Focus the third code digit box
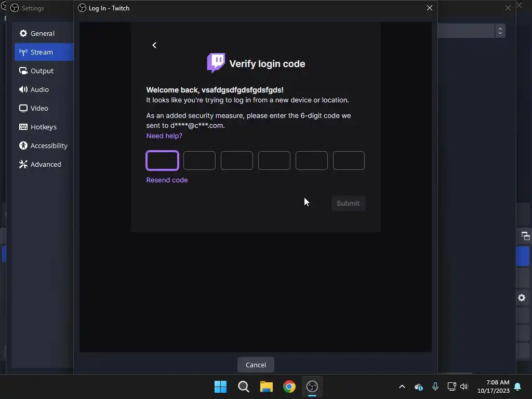The width and height of the screenshot is (532, 399). coord(237,161)
